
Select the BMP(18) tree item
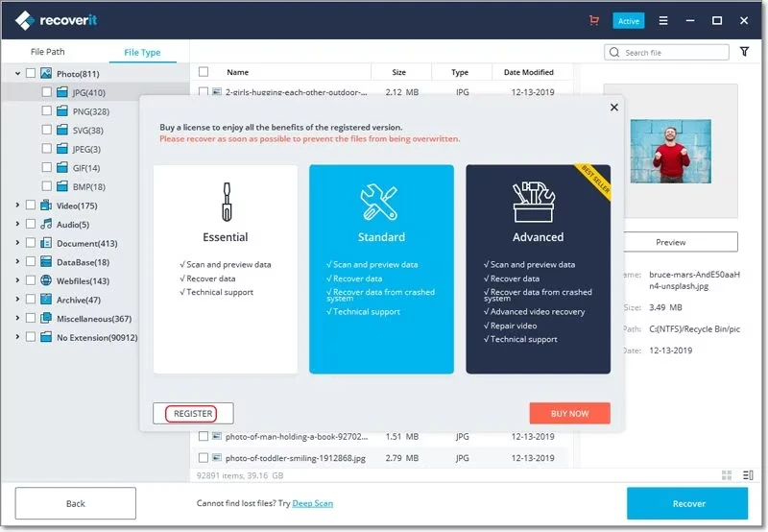point(88,186)
